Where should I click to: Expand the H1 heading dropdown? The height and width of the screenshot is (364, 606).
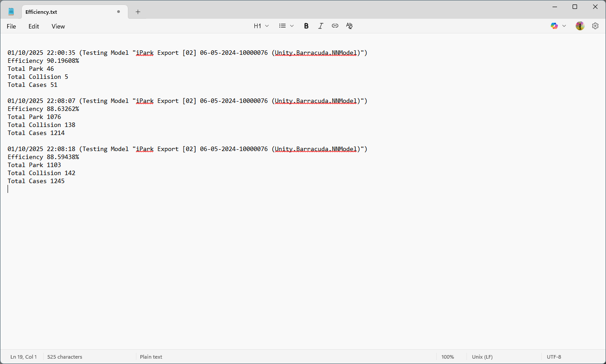tap(261, 26)
